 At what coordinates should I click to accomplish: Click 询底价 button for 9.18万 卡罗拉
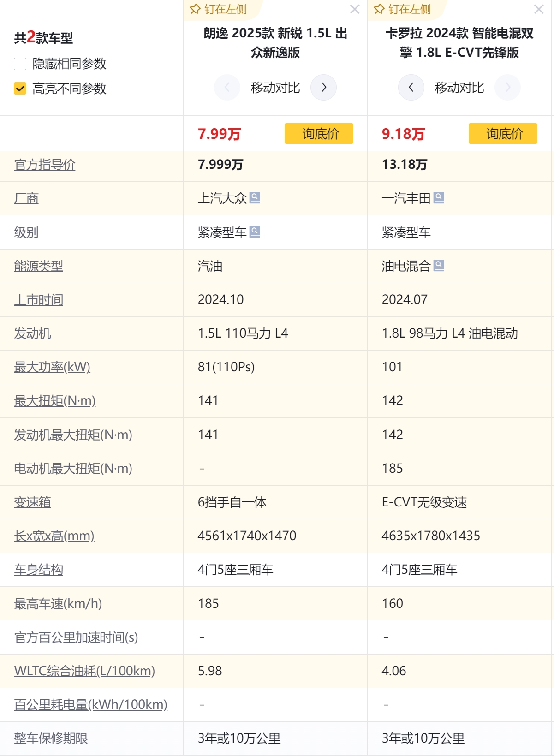pyautogui.click(x=503, y=133)
